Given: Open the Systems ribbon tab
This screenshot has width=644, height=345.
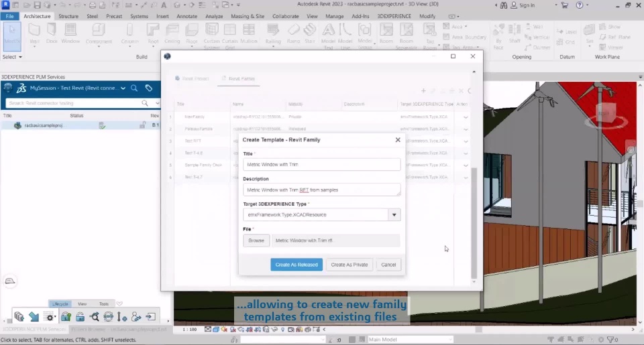Looking at the screenshot, I should tap(139, 16).
